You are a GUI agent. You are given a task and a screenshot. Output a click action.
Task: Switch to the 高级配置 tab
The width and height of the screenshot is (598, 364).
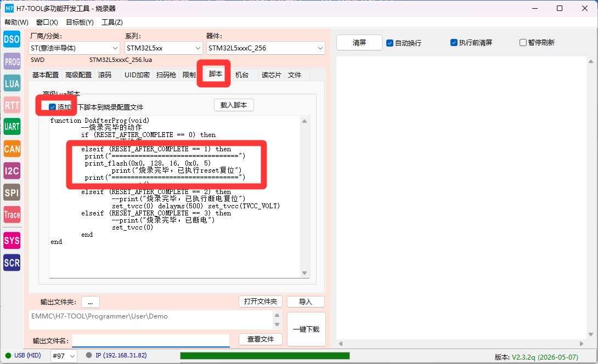78,75
